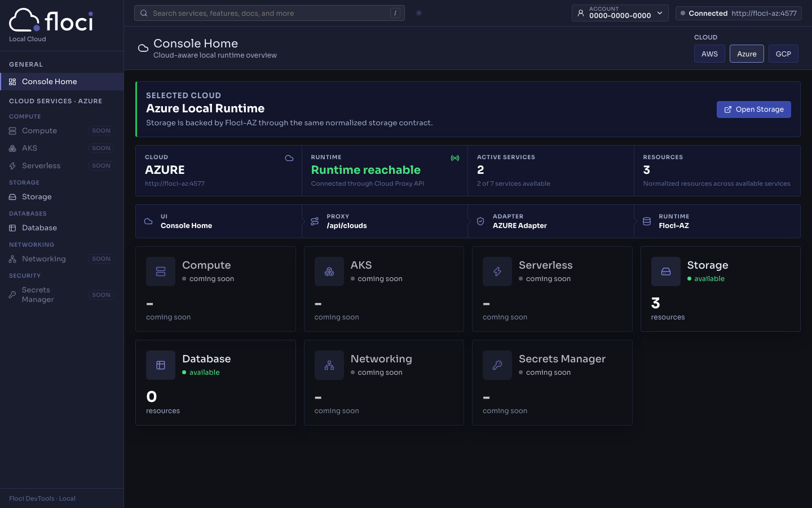Open the Database card title
The width and height of the screenshot is (812, 508).
pos(206,359)
